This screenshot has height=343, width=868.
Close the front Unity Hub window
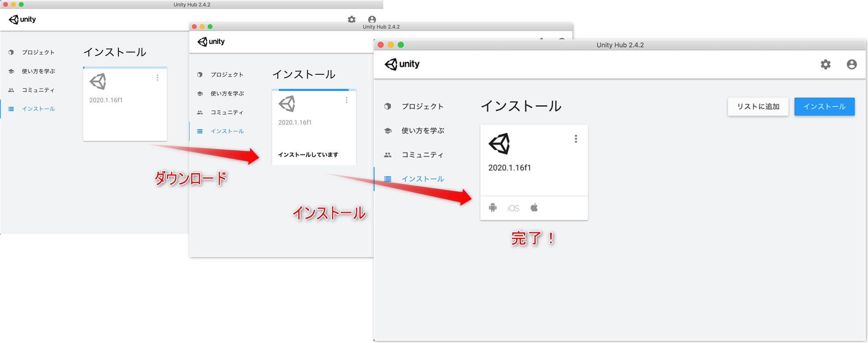coord(381,45)
